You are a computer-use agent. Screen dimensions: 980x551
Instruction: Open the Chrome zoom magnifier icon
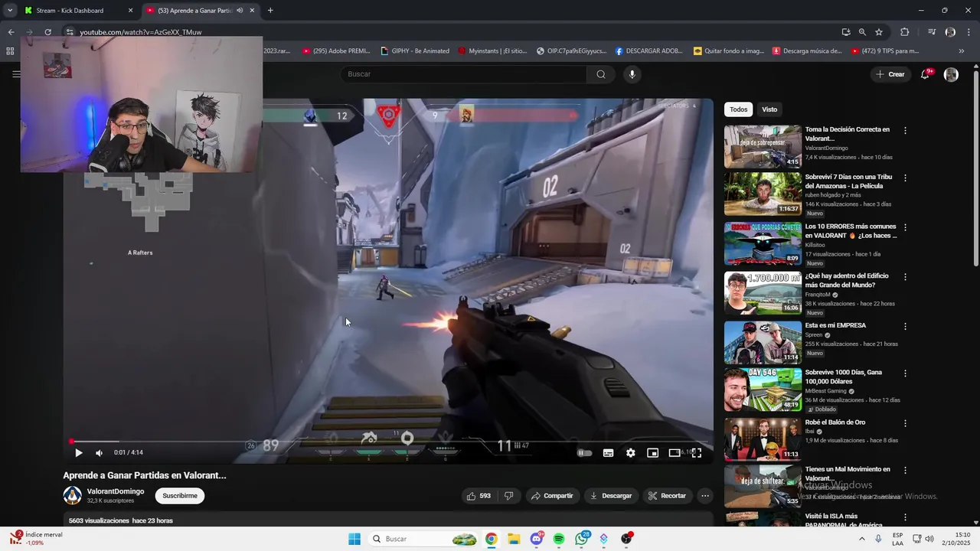point(862,32)
